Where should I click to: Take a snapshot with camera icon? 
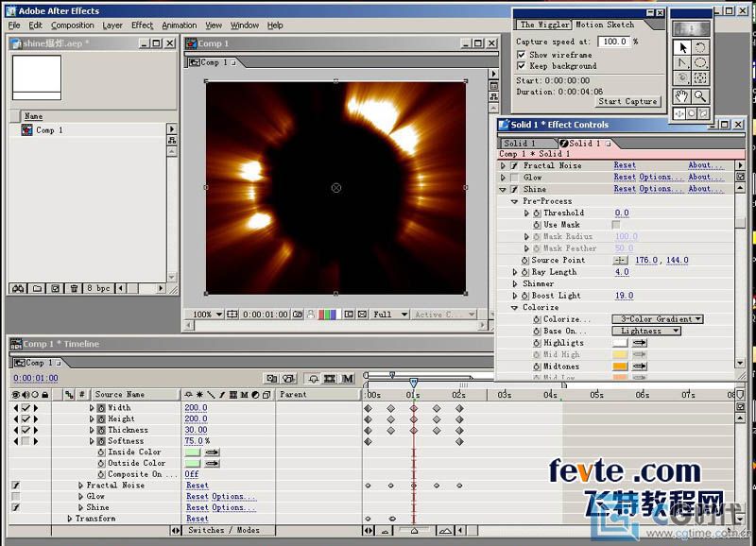[298, 315]
